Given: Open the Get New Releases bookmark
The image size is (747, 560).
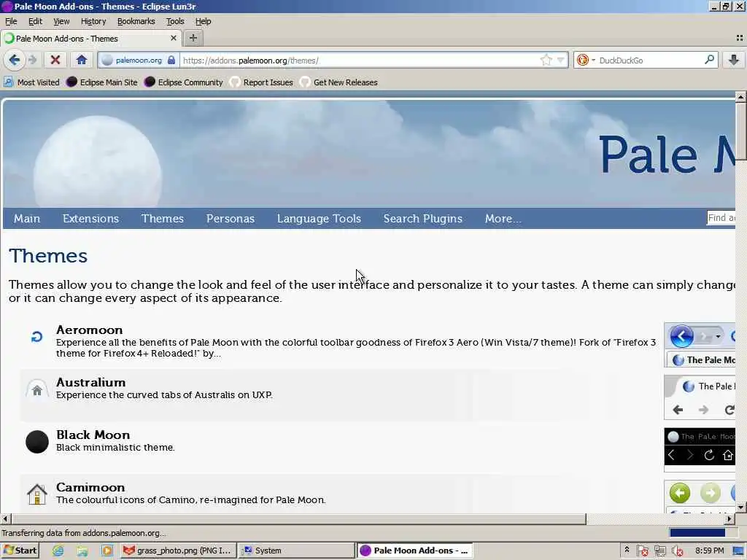Looking at the screenshot, I should pos(338,82).
